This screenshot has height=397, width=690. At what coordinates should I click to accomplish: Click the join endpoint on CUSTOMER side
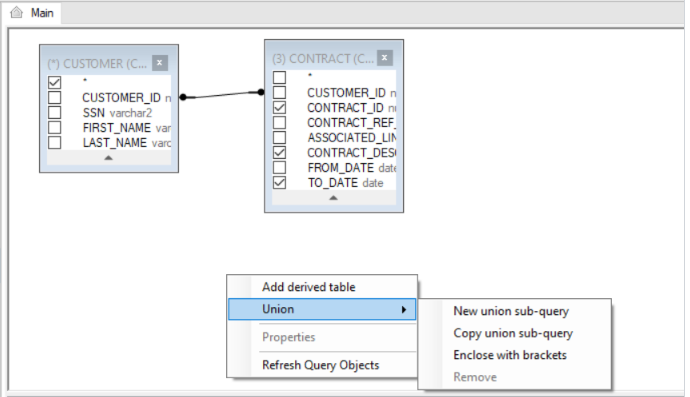tap(184, 97)
